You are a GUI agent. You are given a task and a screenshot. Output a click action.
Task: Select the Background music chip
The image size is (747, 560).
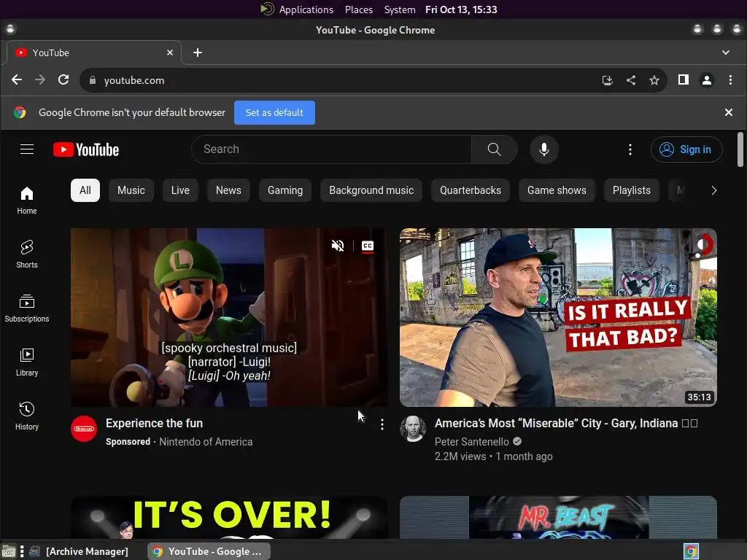click(x=371, y=190)
